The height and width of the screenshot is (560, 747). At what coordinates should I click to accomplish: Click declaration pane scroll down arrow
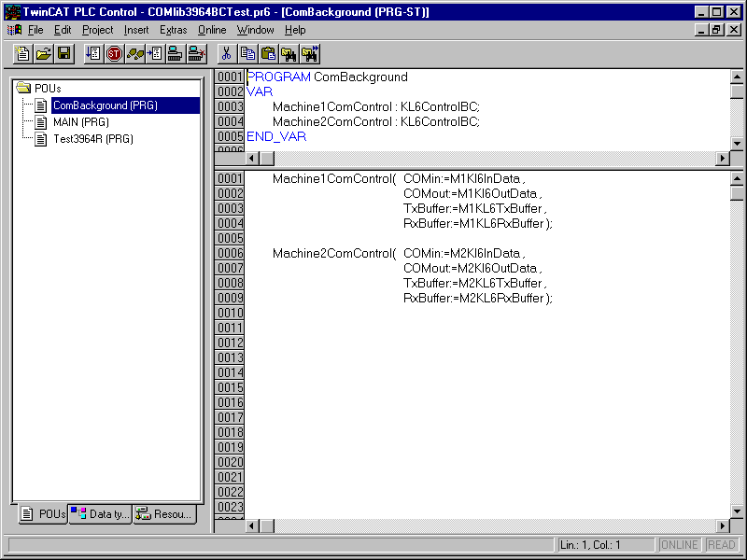[737, 143]
